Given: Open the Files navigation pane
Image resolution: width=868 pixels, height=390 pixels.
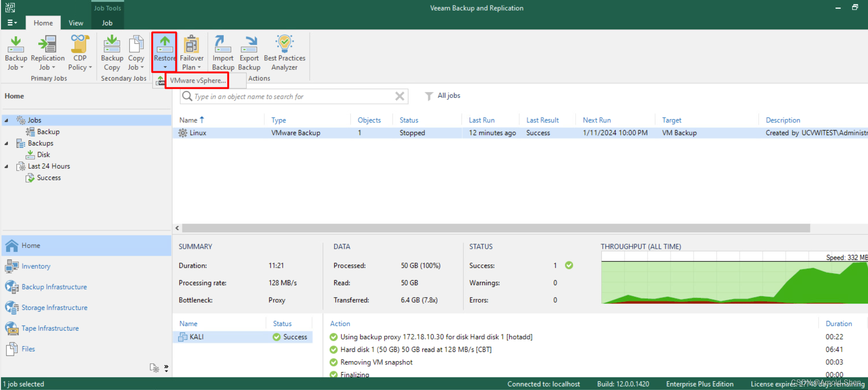Looking at the screenshot, I should tap(87, 349).
